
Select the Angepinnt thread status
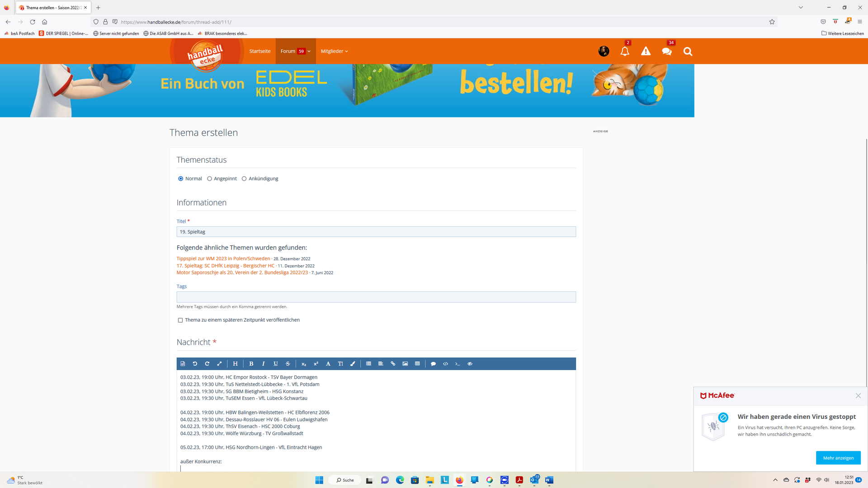tap(210, 179)
